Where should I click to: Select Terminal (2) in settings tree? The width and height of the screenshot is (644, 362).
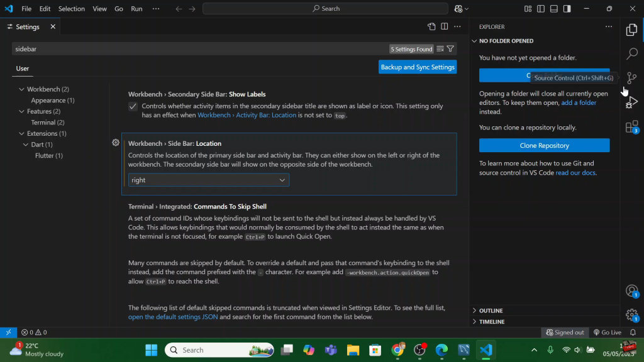[x=48, y=123]
